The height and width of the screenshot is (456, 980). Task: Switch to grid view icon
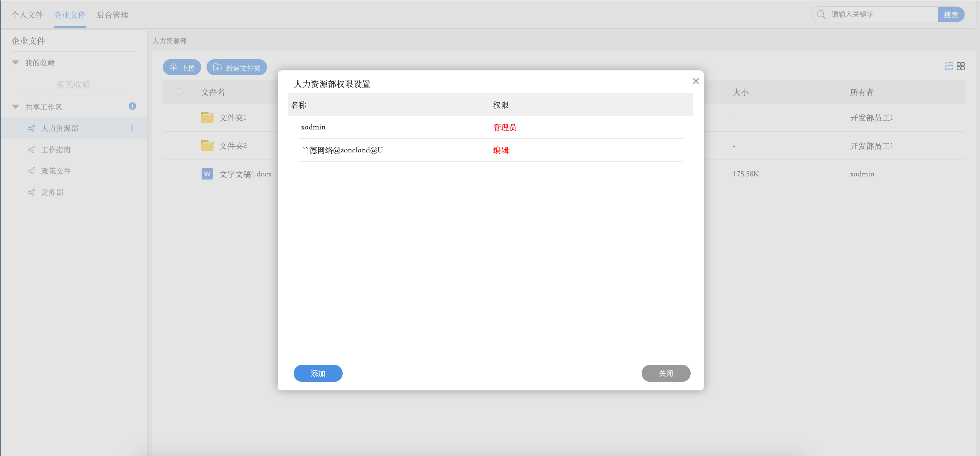pos(961,66)
